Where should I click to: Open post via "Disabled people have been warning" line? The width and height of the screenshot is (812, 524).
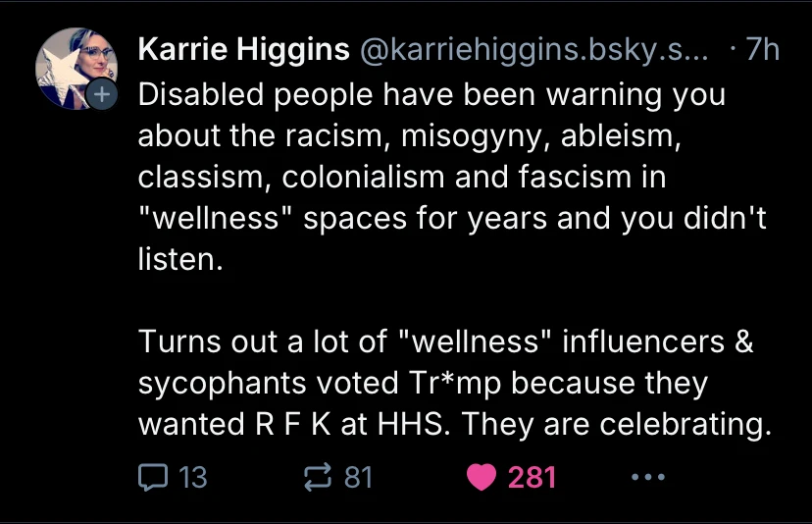[x=431, y=94]
